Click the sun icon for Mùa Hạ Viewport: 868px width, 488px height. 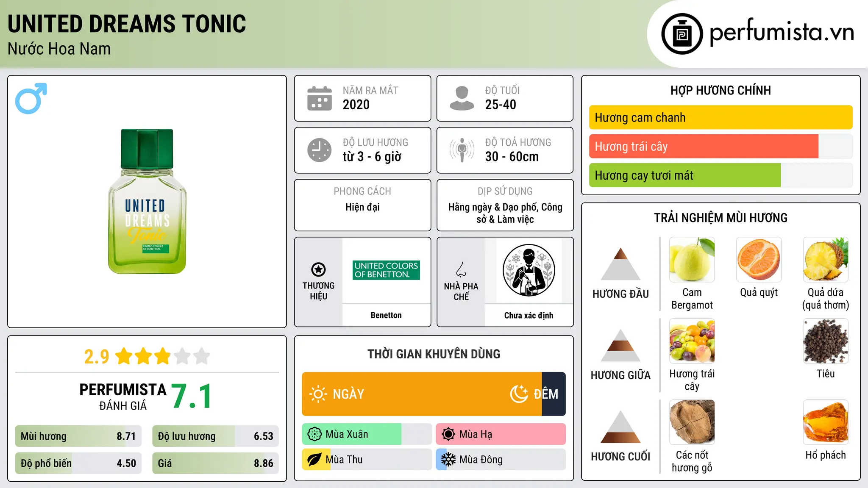tap(448, 434)
